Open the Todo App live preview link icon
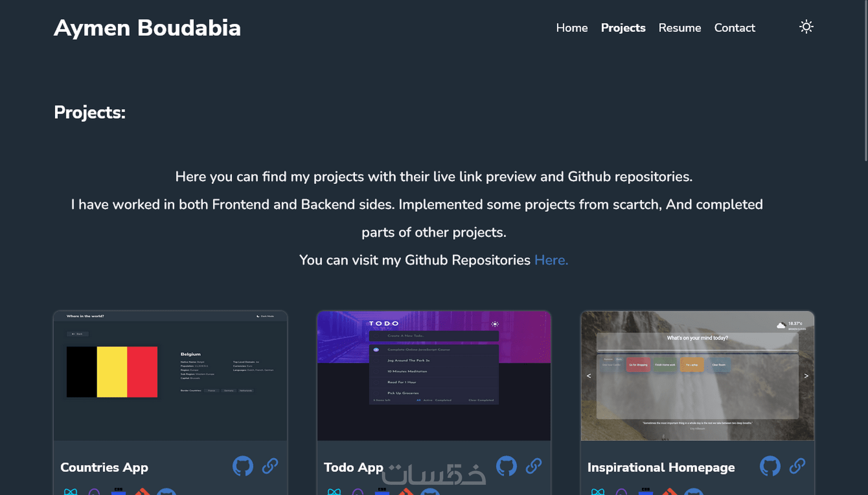This screenshot has width=868, height=495. pyautogui.click(x=534, y=466)
